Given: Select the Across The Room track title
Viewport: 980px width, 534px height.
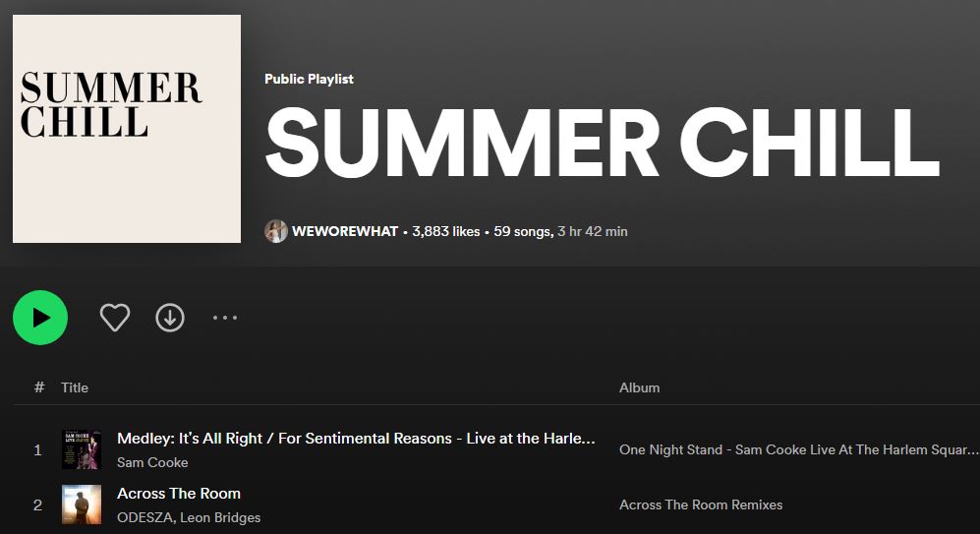Looking at the screenshot, I should (x=179, y=494).
